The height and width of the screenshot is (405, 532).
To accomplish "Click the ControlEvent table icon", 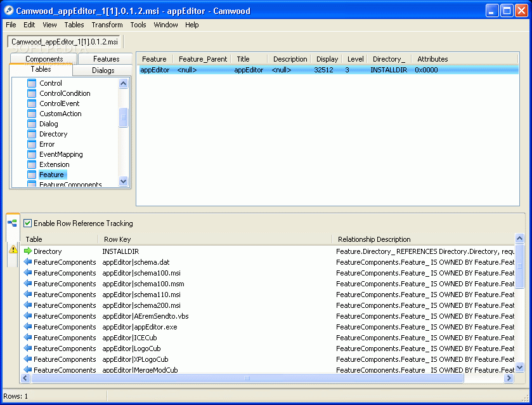I will click(x=32, y=103).
